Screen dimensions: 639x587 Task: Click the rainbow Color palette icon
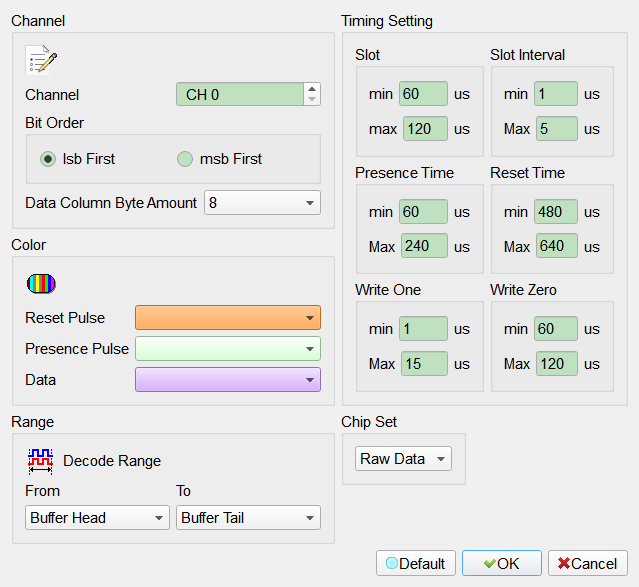coord(41,284)
